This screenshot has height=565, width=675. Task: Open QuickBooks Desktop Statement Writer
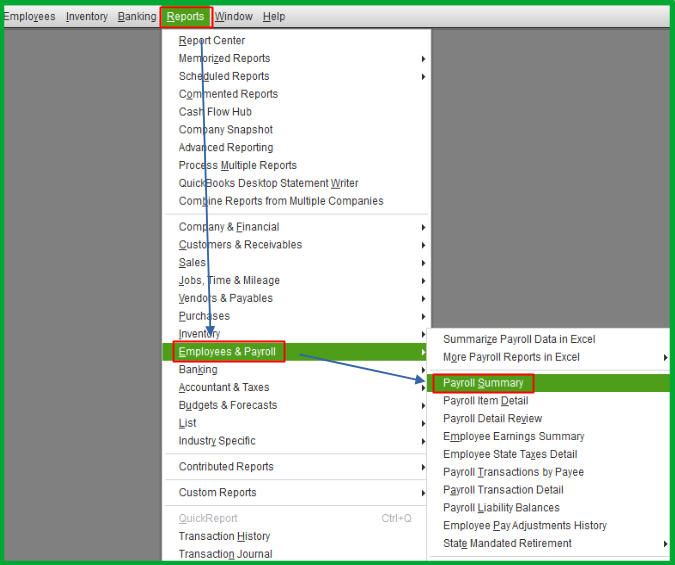click(268, 183)
